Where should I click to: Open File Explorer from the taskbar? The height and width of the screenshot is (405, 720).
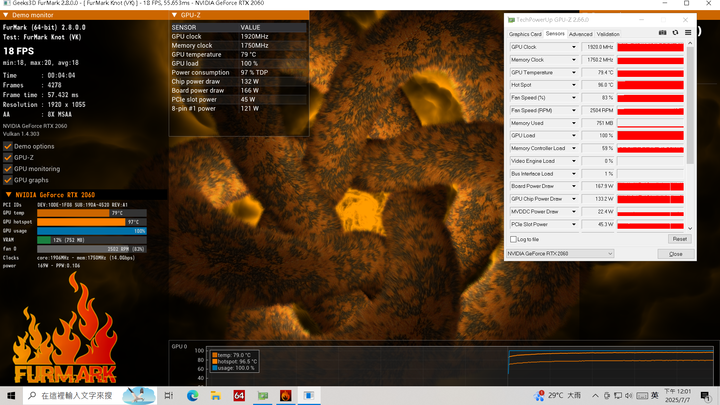coord(215,395)
